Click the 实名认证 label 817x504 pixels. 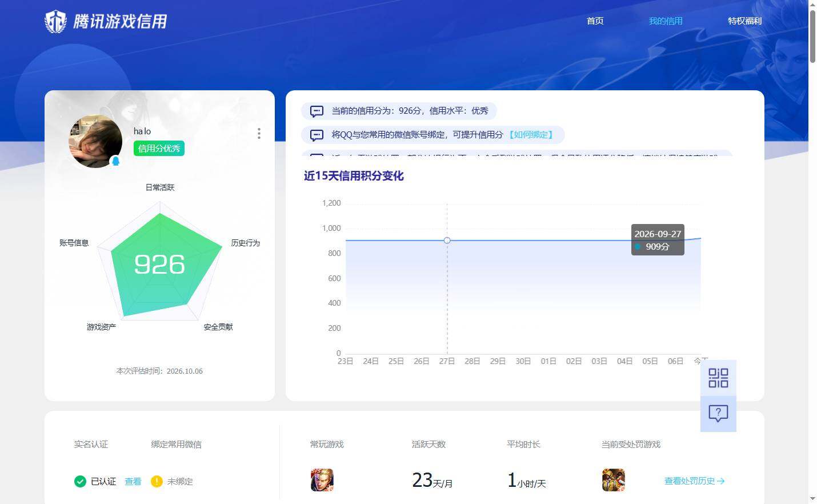[91, 444]
